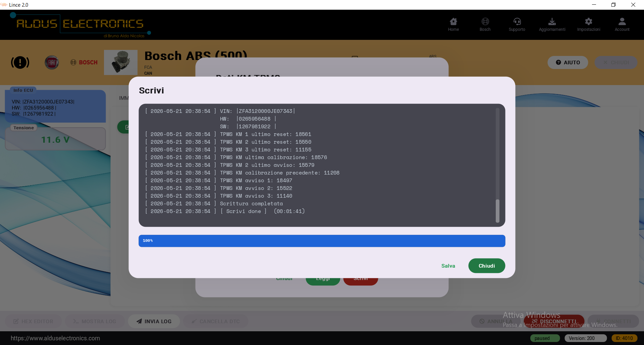Screen dimensions: 644x345
Task: Click the 'Tensione' panel label
Action: tap(23, 128)
